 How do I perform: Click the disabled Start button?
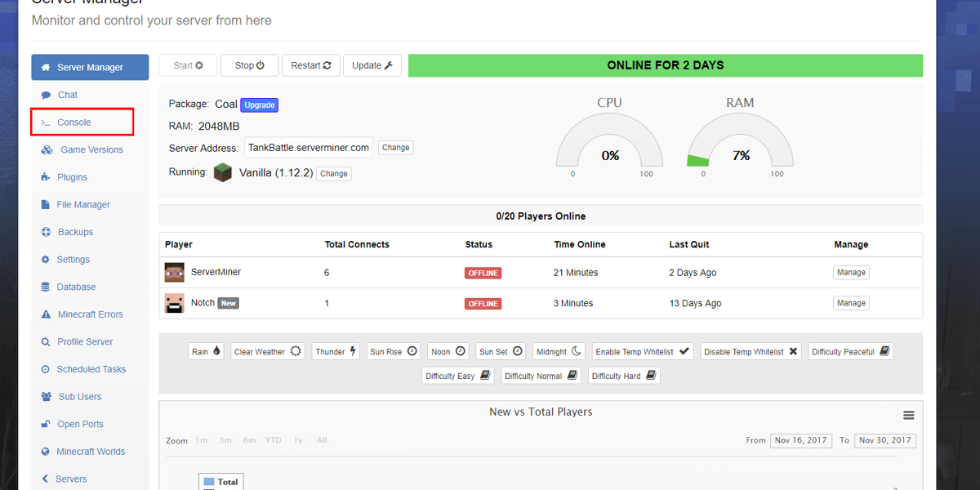coord(188,65)
